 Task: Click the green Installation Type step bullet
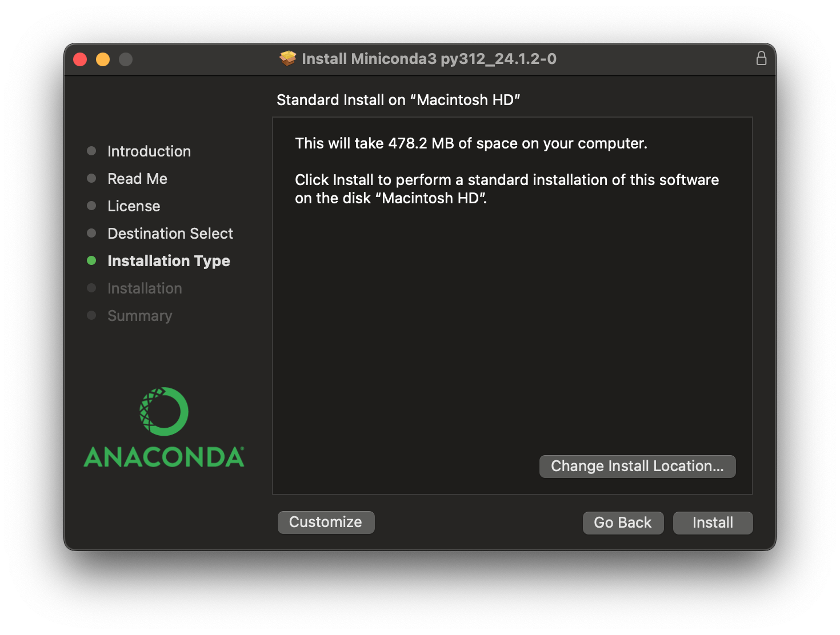[x=91, y=261]
